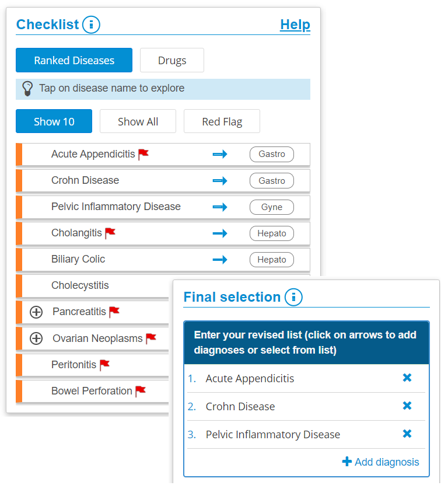Image resolution: width=448 pixels, height=489 pixels.
Task: Select the Show 10 filter
Action: coord(54,121)
